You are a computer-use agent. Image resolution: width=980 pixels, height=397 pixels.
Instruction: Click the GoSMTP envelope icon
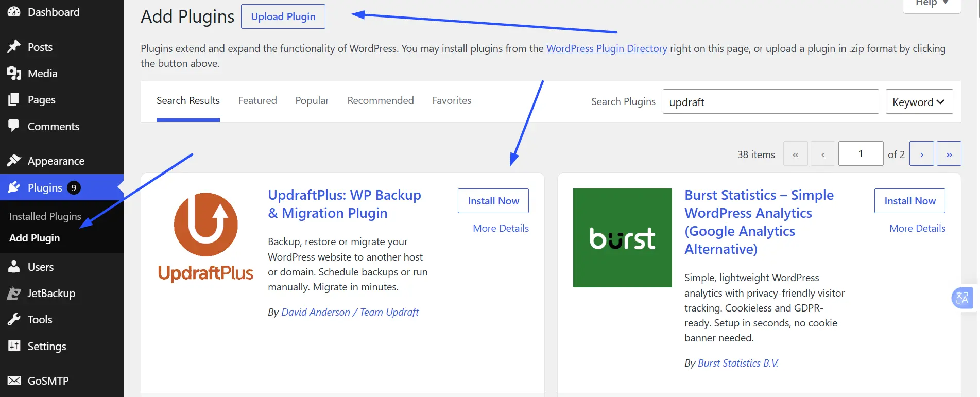click(x=14, y=381)
